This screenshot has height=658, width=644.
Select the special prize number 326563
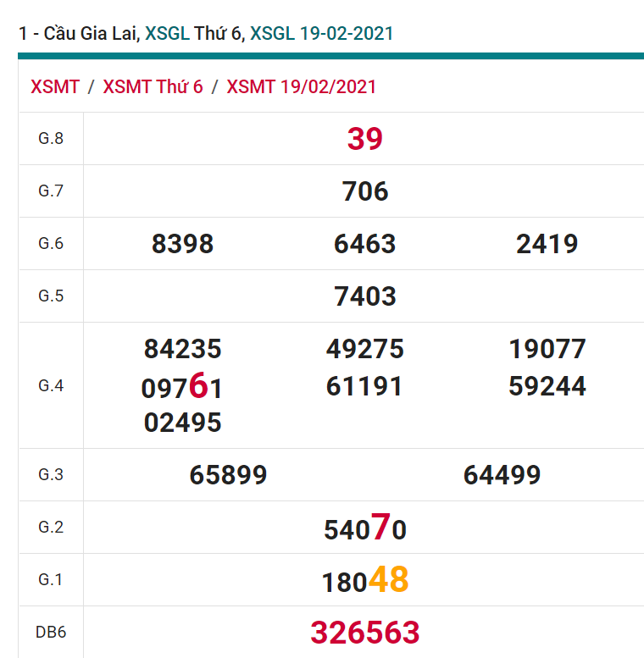click(365, 633)
